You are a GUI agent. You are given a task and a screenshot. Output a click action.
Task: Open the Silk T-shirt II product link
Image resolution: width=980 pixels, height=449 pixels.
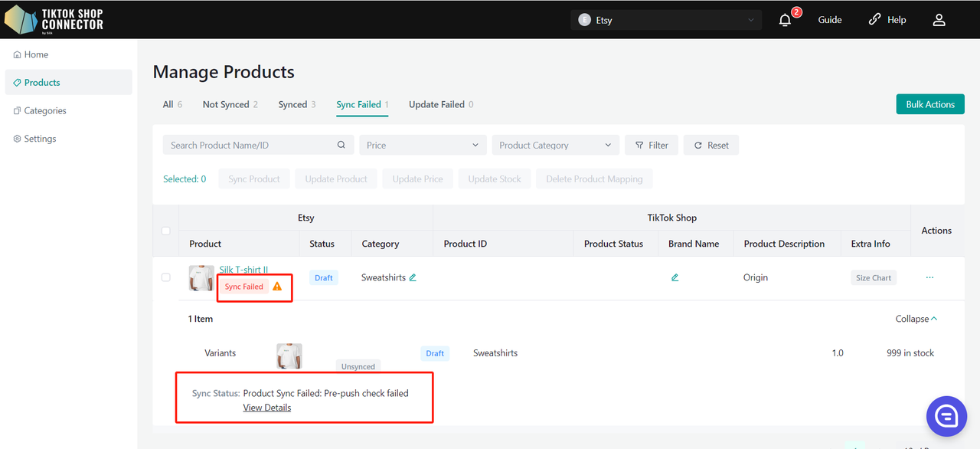click(243, 270)
